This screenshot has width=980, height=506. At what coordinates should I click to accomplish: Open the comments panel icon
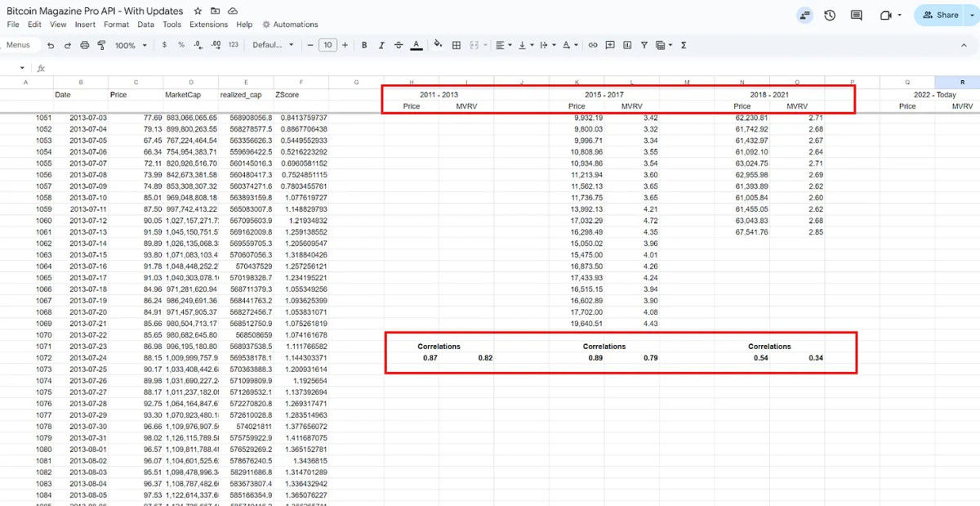(856, 15)
